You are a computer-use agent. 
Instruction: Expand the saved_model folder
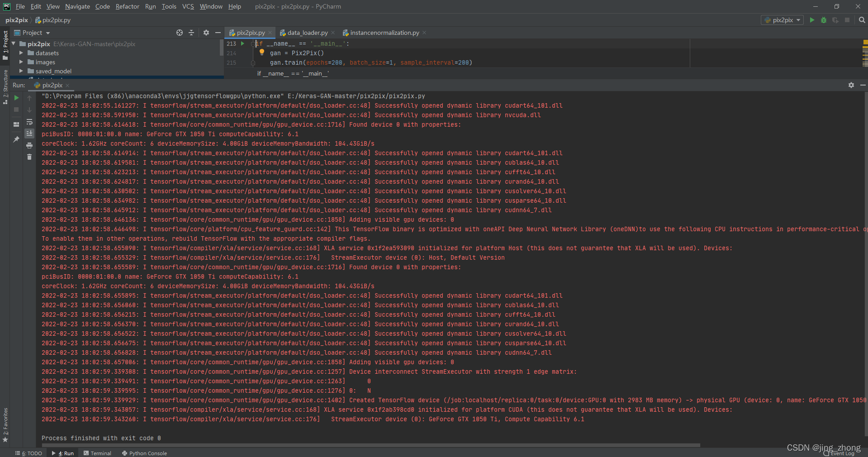click(x=21, y=71)
